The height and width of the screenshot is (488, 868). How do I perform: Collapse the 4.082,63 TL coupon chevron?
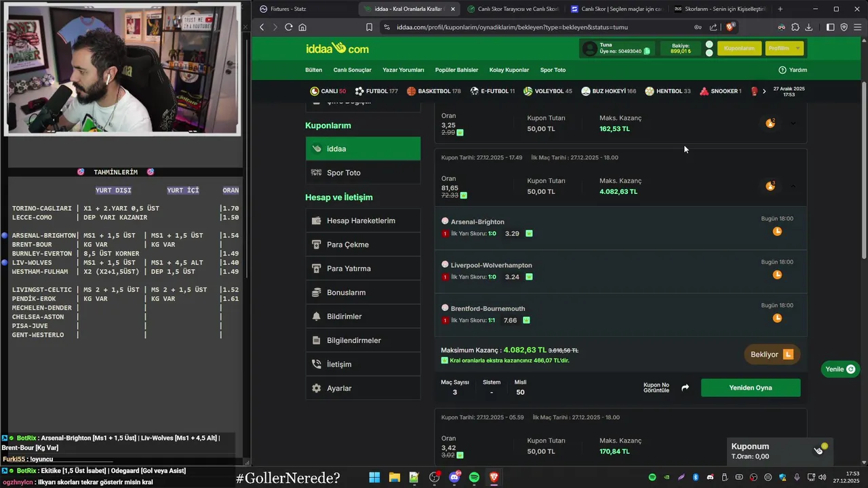(793, 186)
